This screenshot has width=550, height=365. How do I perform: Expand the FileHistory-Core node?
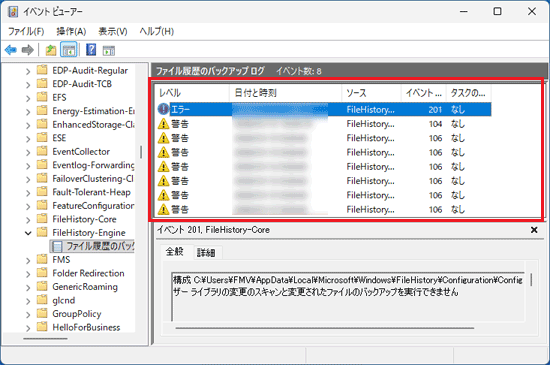pos(28,220)
